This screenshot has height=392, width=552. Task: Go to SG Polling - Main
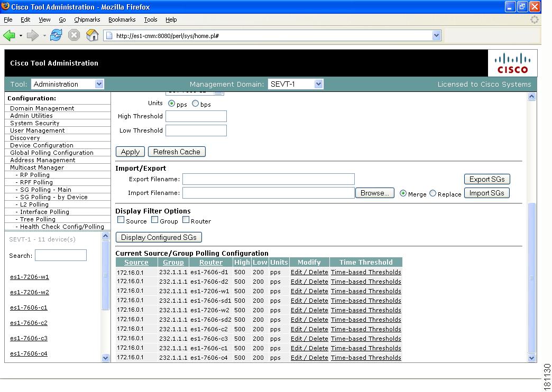(45, 190)
